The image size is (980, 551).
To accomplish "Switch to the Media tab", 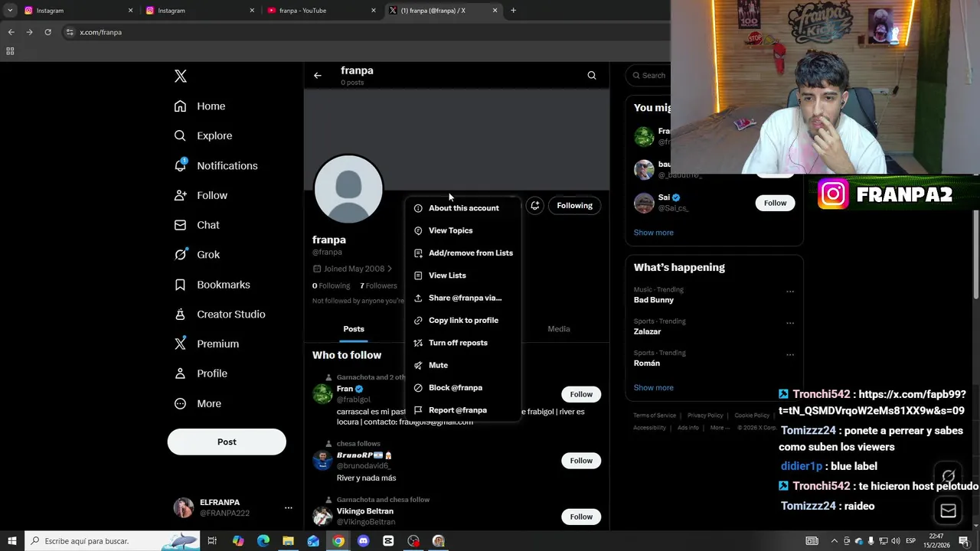I will pyautogui.click(x=559, y=329).
